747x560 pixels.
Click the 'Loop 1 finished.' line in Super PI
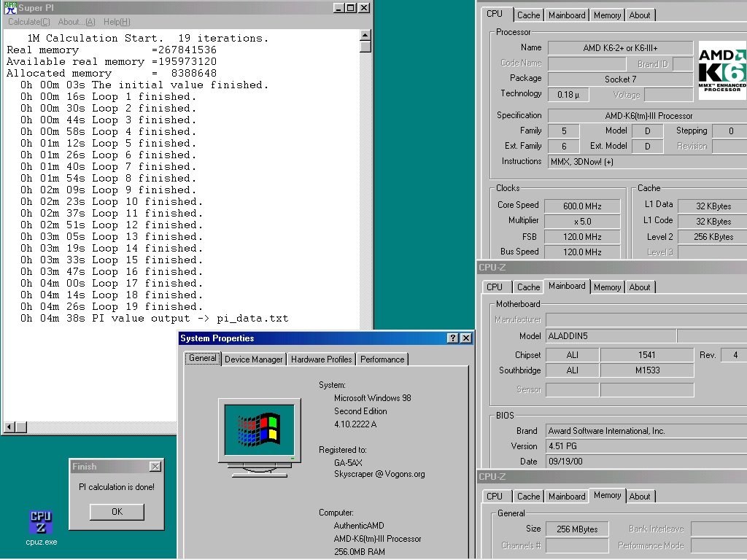point(108,97)
